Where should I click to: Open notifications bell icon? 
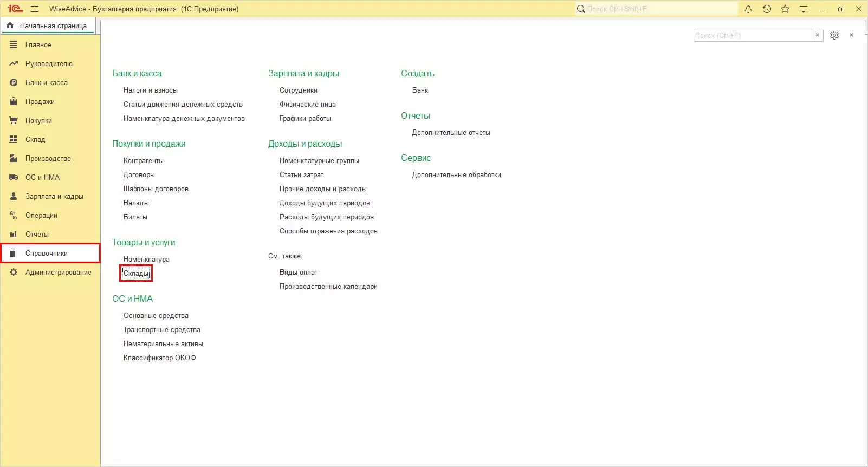(x=748, y=9)
